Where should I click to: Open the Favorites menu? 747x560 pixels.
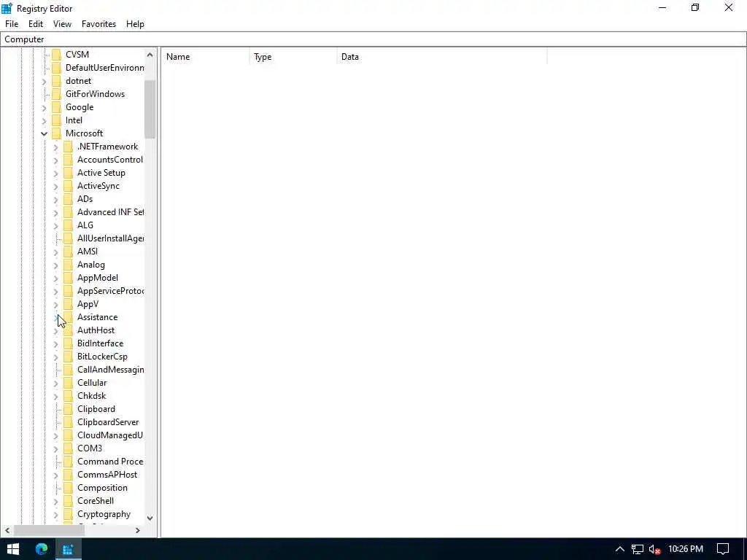98,24
